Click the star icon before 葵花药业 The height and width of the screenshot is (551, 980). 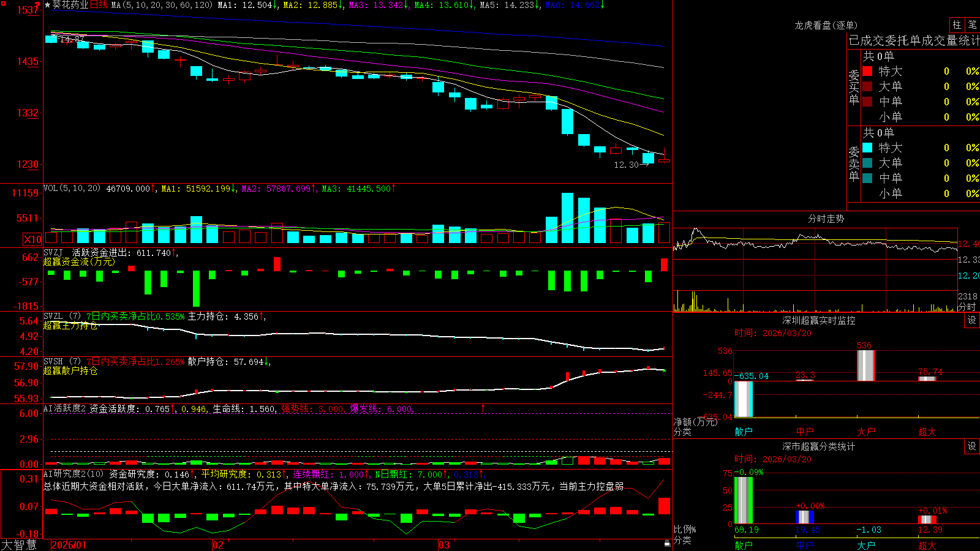click(x=47, y=5)
